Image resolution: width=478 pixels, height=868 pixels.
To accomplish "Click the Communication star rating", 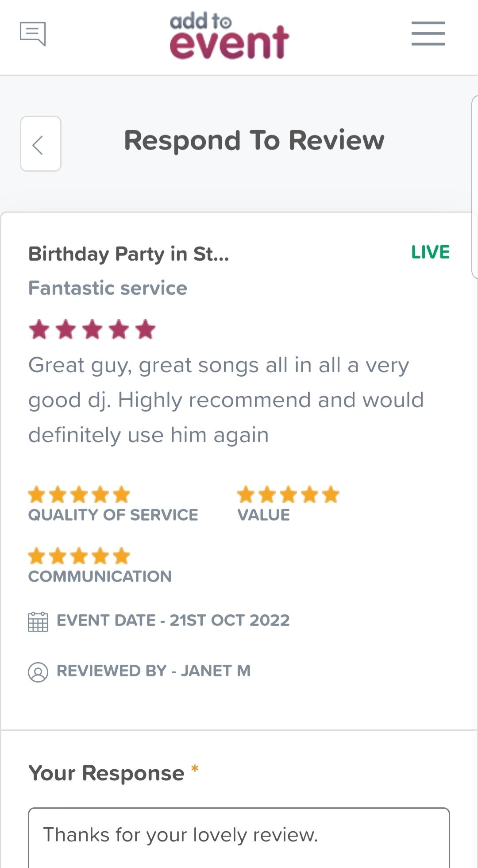I will click(x=79, y=556).
